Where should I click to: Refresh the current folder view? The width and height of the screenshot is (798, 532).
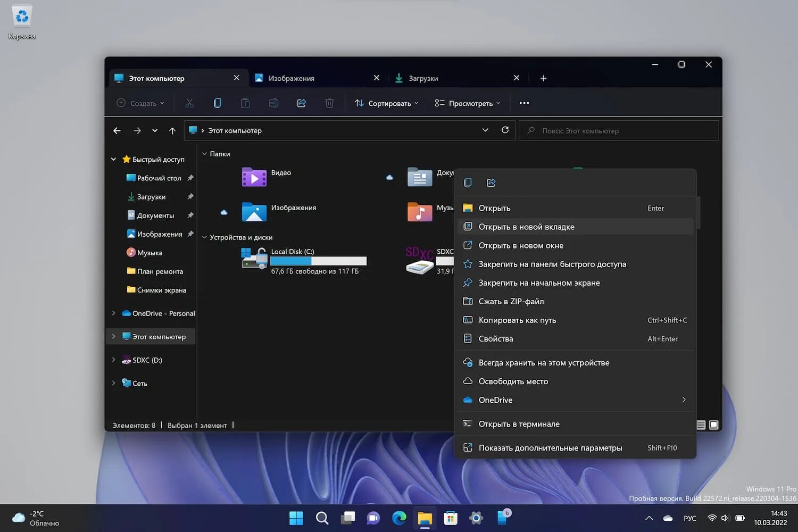click(504, 130)
